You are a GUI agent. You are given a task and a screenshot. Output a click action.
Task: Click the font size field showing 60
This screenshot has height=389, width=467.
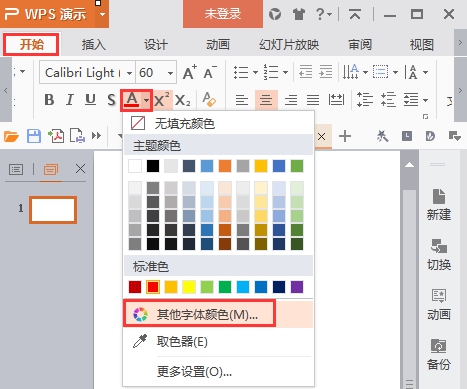click(151, 72)
